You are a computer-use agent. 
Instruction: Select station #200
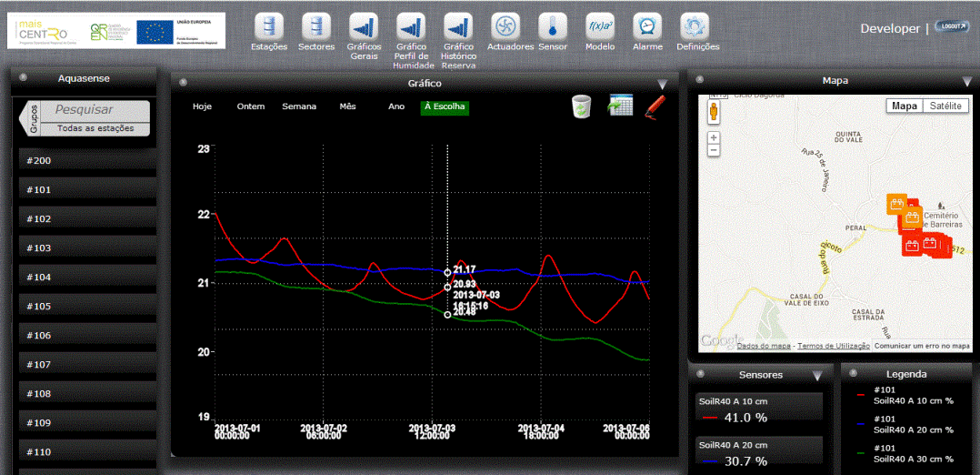tap(87, 161)
